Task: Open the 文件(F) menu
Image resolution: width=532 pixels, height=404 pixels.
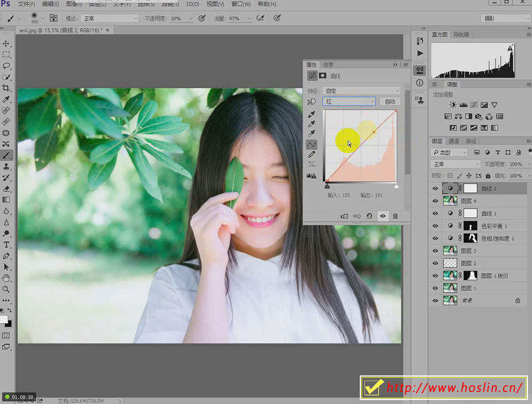Action: (26, 4)
